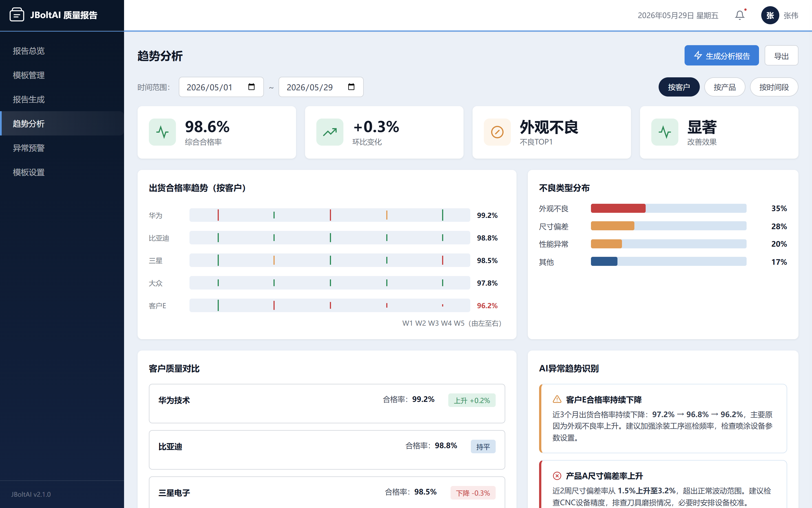Click the 性能异常 distribution bar
Viewport: 812px width, 508px height.
(606, 244)
